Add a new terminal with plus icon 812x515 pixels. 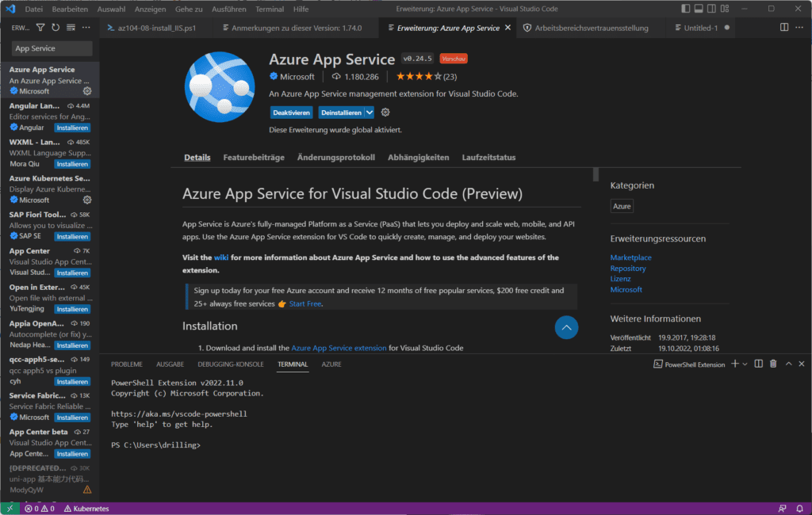735,364
